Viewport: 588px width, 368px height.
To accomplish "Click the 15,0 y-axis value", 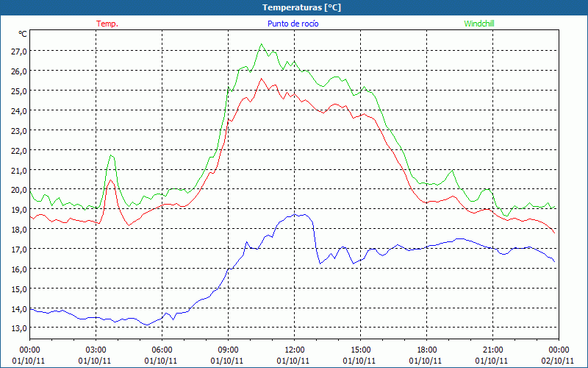I will tap(19, 289).
